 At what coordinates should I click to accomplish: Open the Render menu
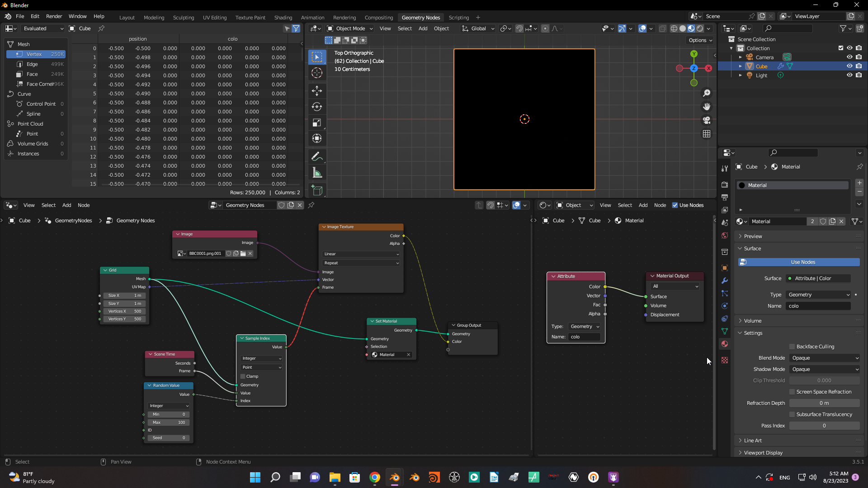click(54, 16)
